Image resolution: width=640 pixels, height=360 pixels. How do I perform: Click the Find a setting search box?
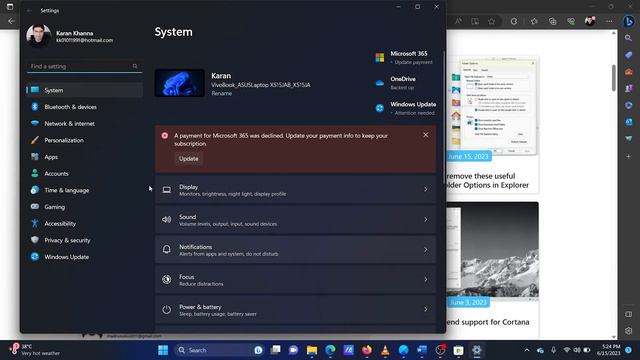[x=84, y=66]
